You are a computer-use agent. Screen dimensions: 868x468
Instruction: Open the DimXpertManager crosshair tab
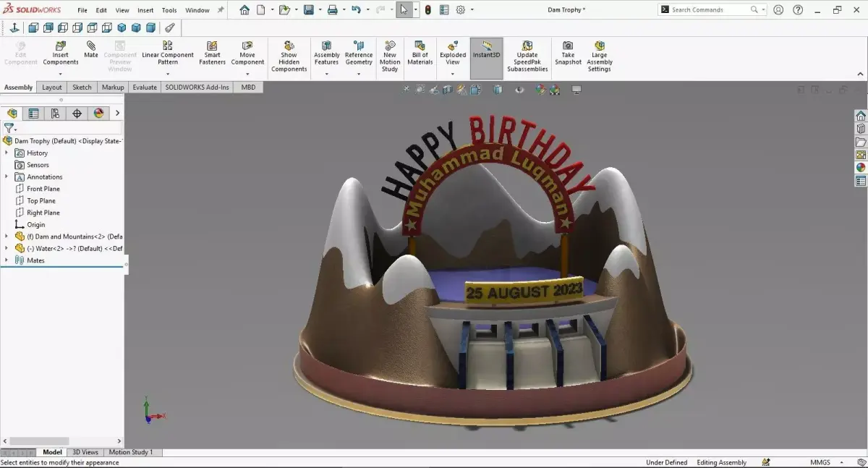77,114
